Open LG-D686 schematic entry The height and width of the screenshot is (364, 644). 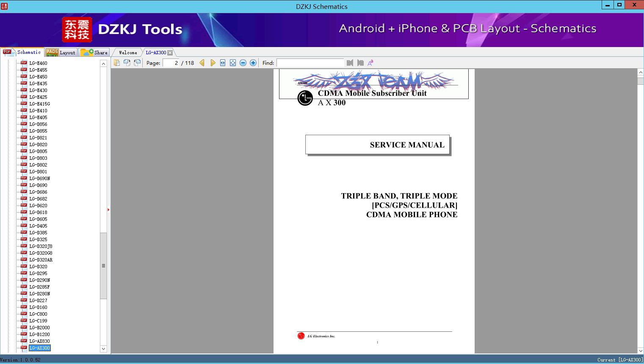click(38, 192)
